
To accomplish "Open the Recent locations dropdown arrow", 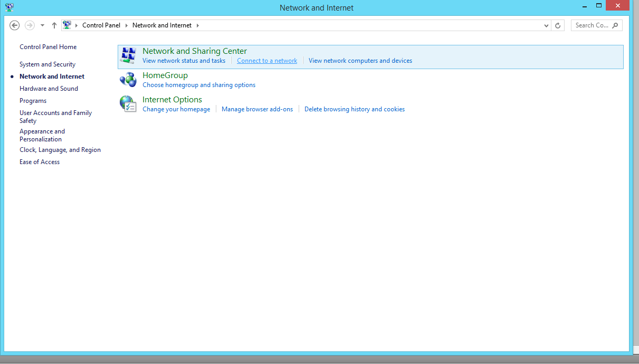I will 42,25.
